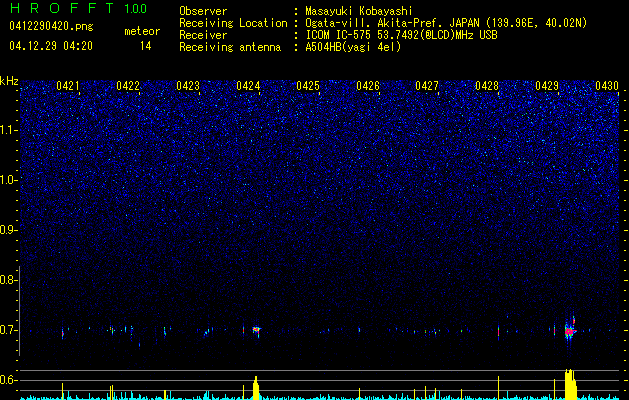This screenshot has width=629, height=400.
Task: Click the meteor count 14
Action: 146,46
